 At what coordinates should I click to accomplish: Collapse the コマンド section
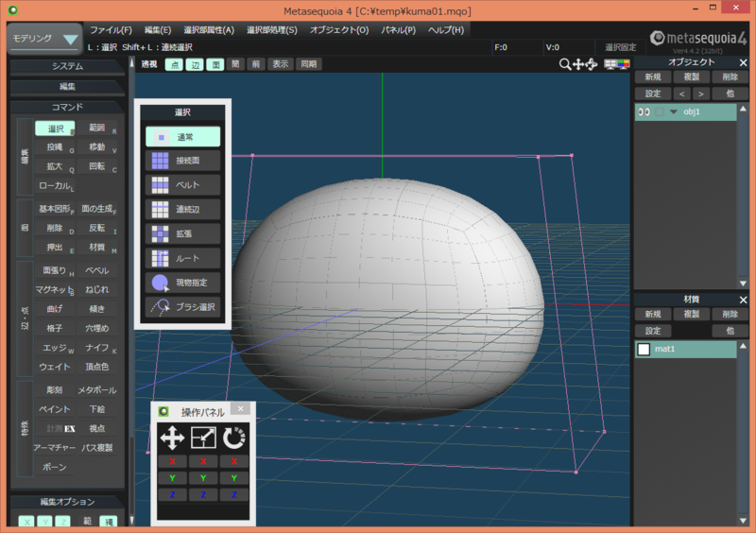[x=67, y=107]
